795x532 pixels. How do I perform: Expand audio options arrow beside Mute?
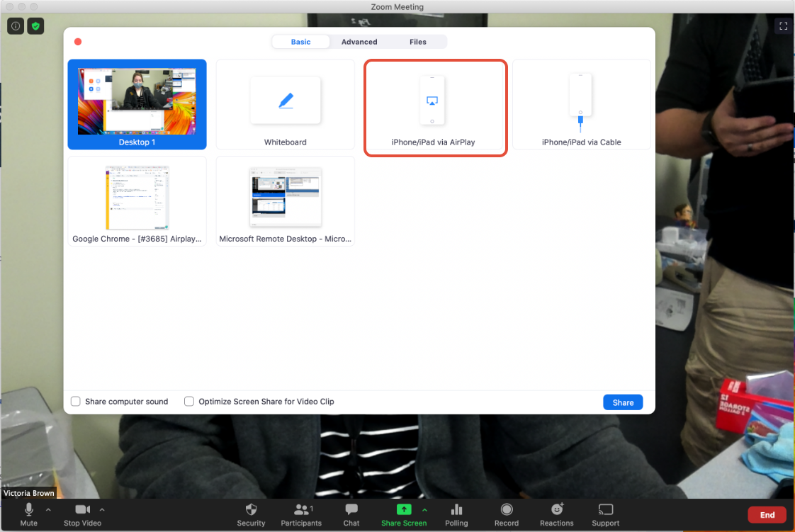(48, 510)
